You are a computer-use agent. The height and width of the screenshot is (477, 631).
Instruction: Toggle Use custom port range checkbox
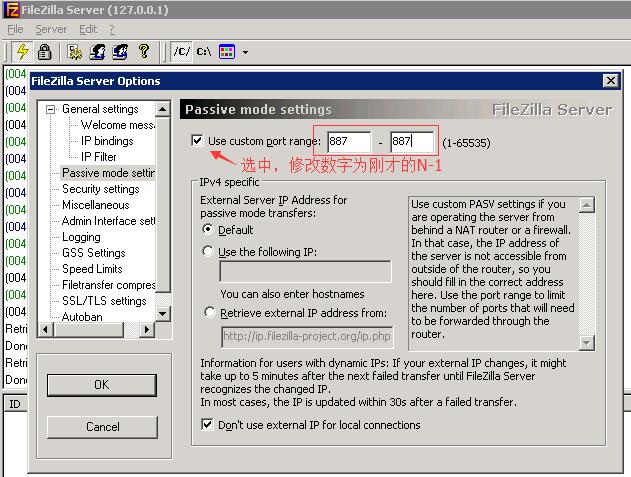(197, 140)
